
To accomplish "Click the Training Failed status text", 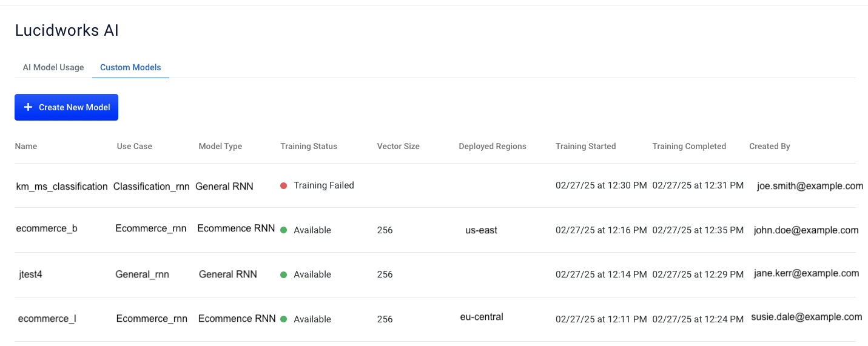I will click(x=324, y=185).
